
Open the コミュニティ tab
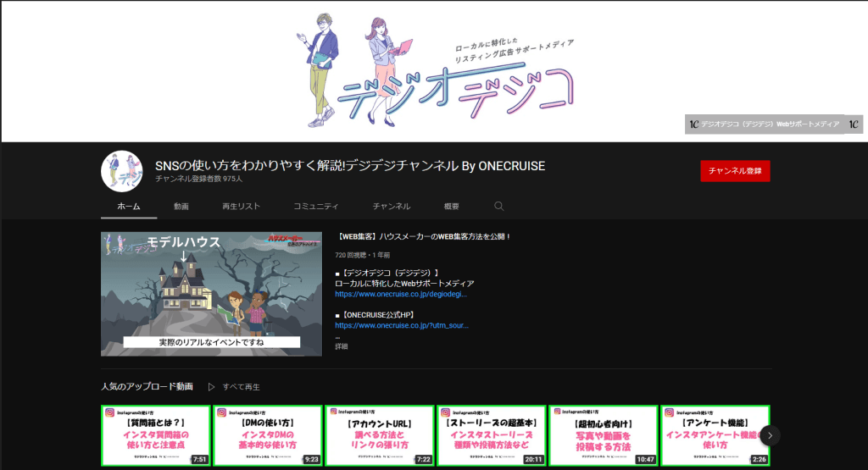click(x=315, y=207)
